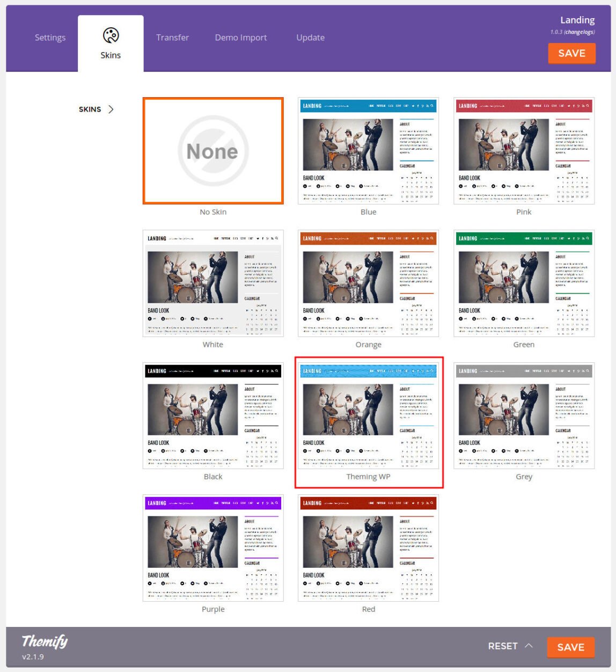
Task: Pick the Theming WP skin
Action: tap(368, 415)
